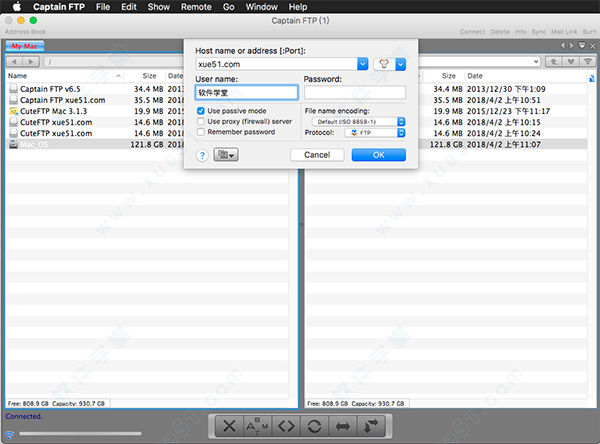Image resolution: width=600 pixels, height=444 pixels.
Task: Click the right pane Wi-Fi network button
Action: 588,61
